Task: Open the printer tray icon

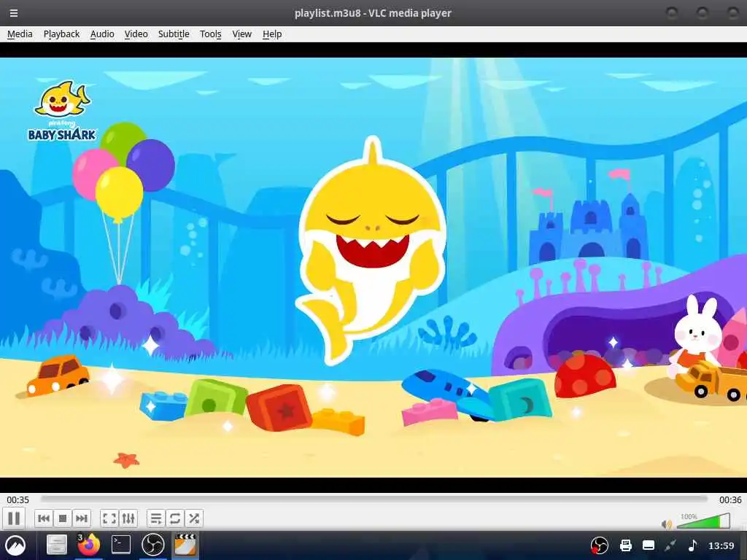Action: pyautogui.click(x=625, y=545)
